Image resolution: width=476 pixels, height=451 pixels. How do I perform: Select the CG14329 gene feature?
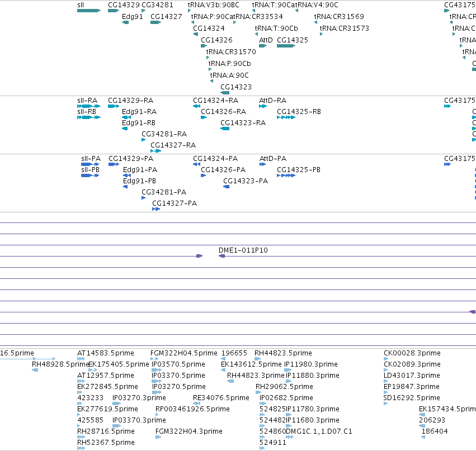tap(114, 11)
